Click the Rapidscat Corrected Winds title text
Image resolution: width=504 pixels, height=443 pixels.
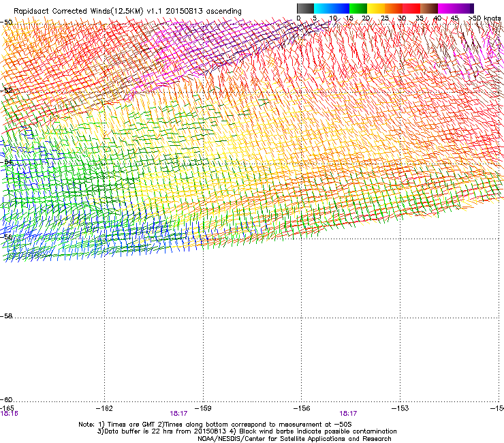[x=127, y=12]
